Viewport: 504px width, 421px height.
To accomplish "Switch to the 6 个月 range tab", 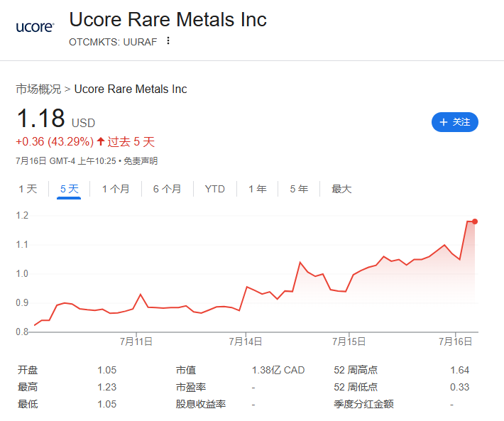I will click(x=167, y=189).
